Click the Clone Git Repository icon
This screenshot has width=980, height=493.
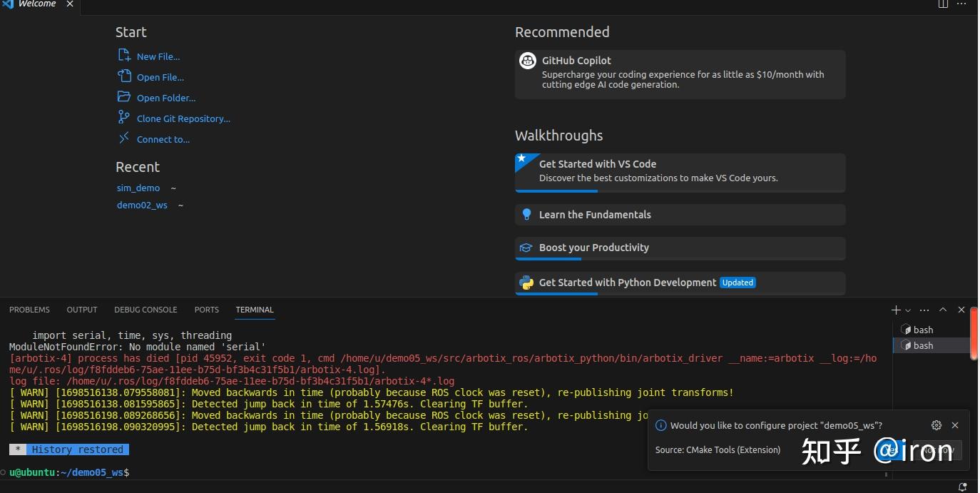pyautogui.click(x=123, y=118)
